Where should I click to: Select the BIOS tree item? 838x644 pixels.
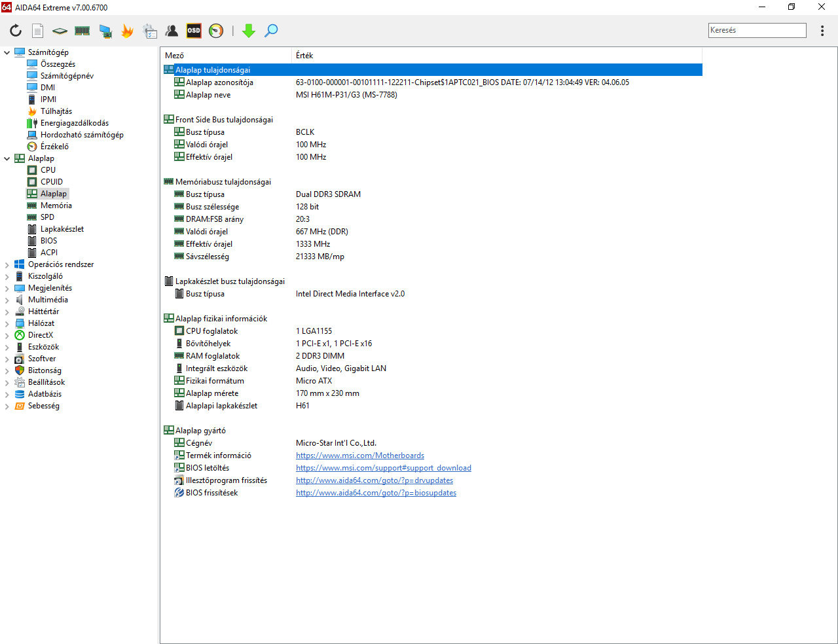[48, 241]
